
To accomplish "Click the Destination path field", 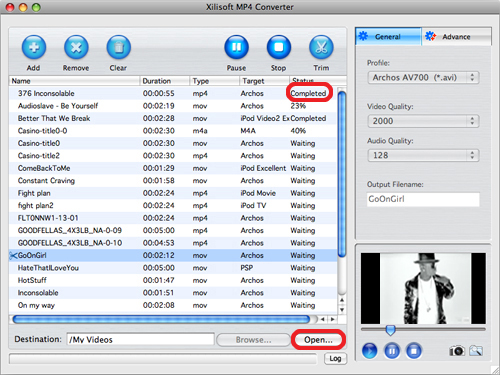I will (x=140, y=339).
